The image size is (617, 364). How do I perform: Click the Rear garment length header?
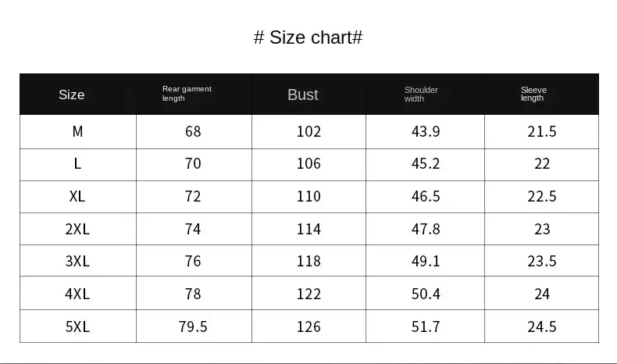tap(187, 94)
